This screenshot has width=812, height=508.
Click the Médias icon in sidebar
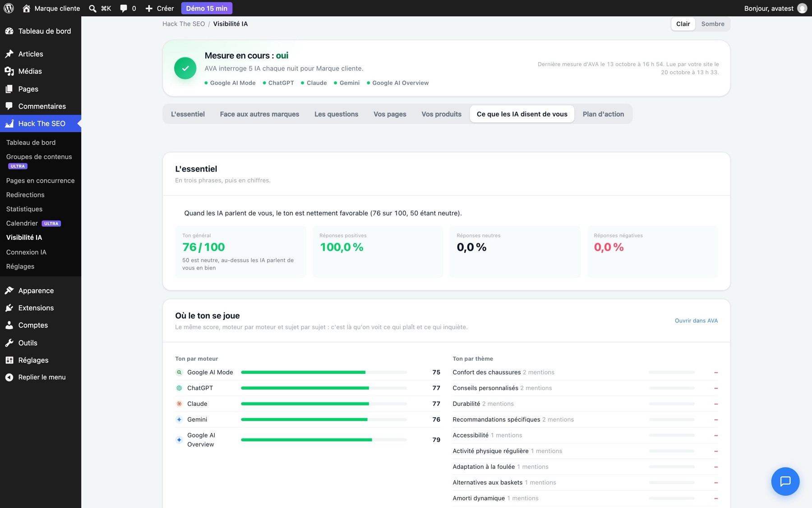(x=9, y=71)
